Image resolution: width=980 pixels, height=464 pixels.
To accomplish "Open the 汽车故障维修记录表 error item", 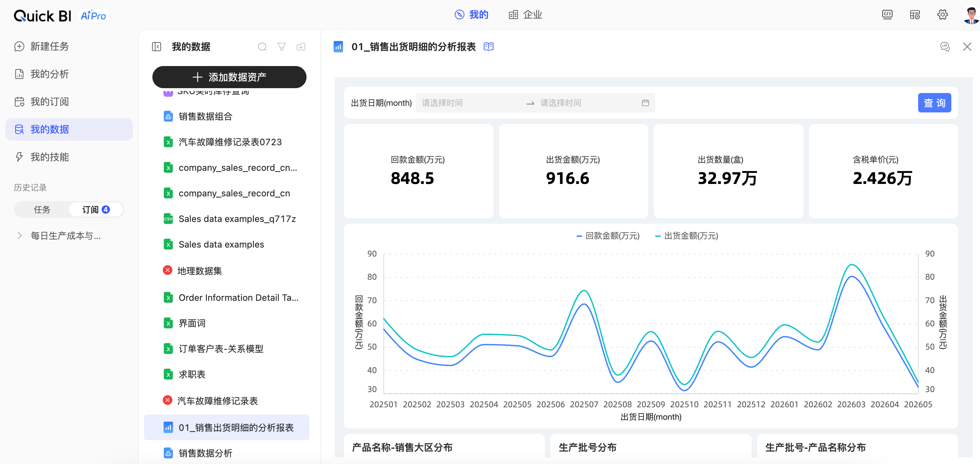I will 227,400.
